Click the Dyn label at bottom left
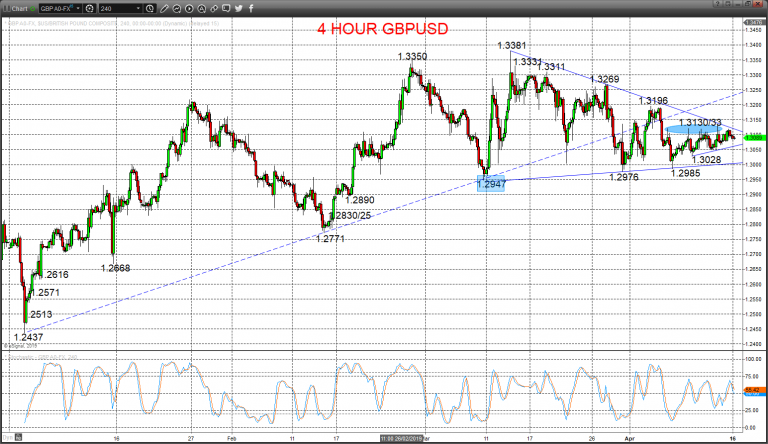The height and width of the screenshot is (444, 768). [x=8, y=437]
